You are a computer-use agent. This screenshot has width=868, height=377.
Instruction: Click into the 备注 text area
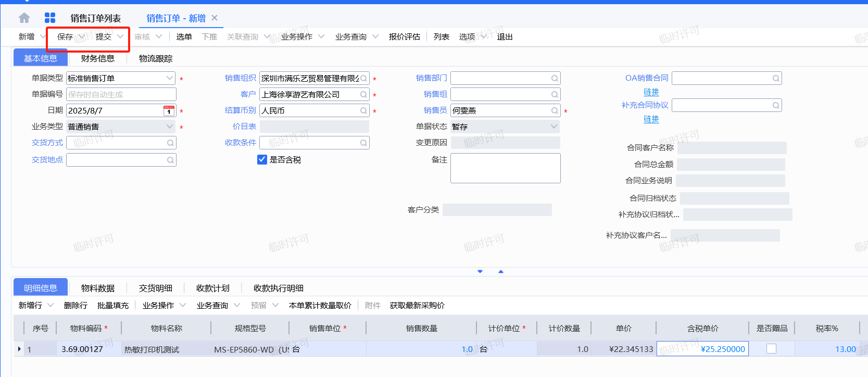505,168
